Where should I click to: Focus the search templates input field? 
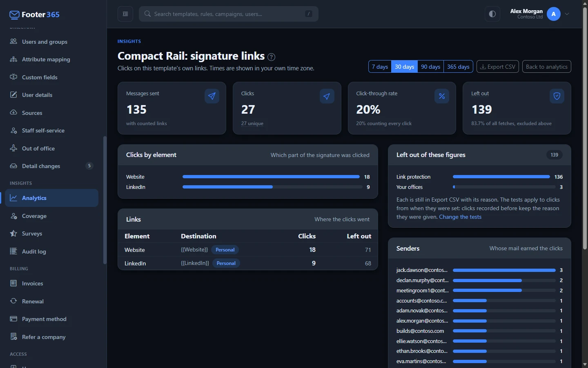(x=229, y=14)
